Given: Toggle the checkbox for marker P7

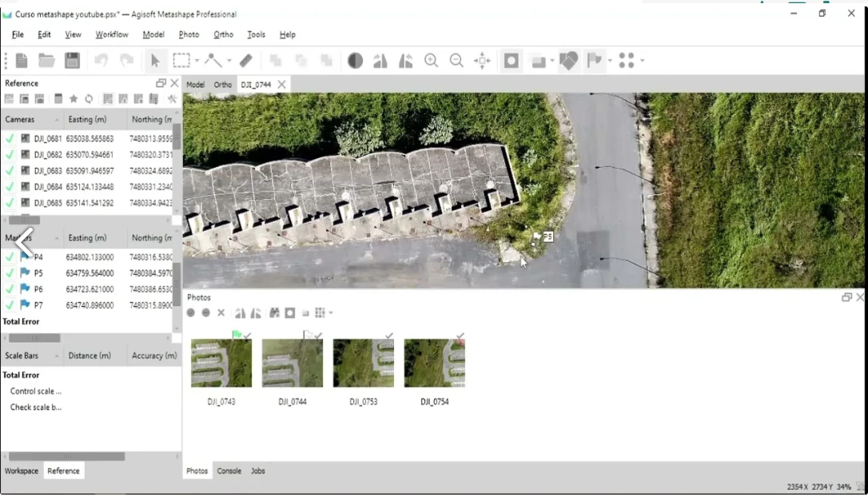Looking at the screenshot, I should pos(10,305).
